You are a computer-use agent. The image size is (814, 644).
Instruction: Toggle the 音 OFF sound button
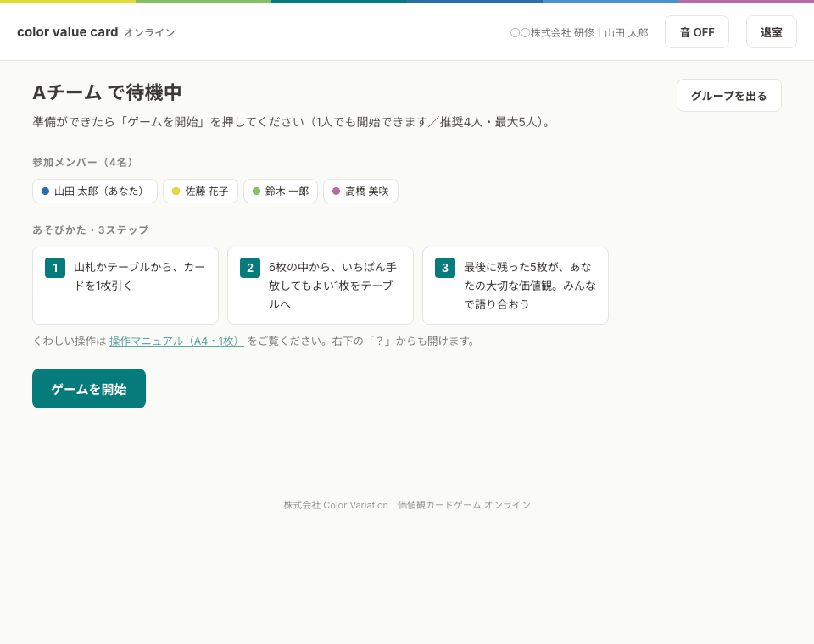[x=697, y=32]
